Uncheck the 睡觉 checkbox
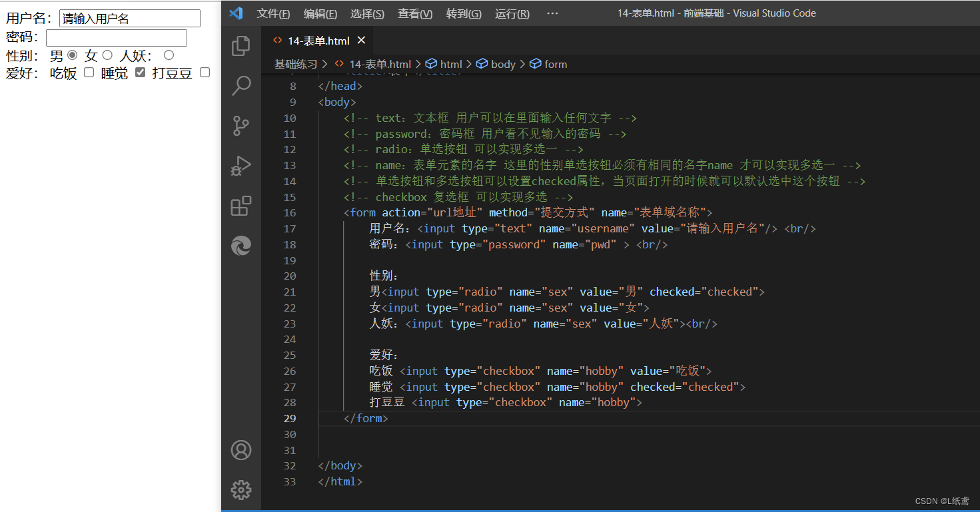 (140, 73)
